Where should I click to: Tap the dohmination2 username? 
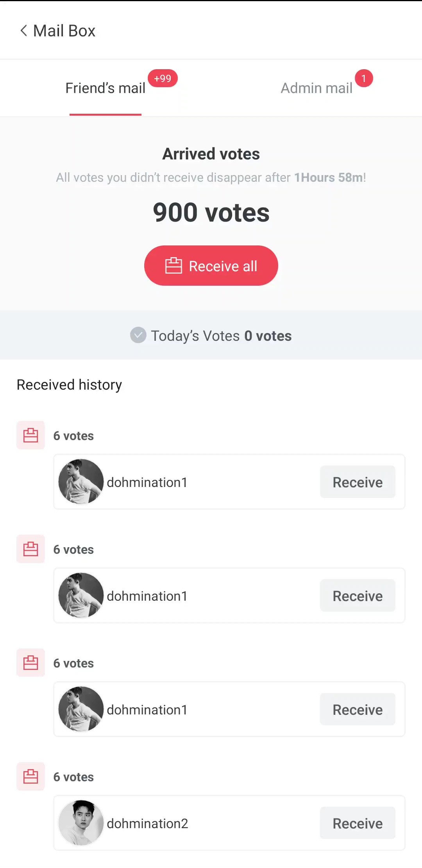click(x=147, y=823)
